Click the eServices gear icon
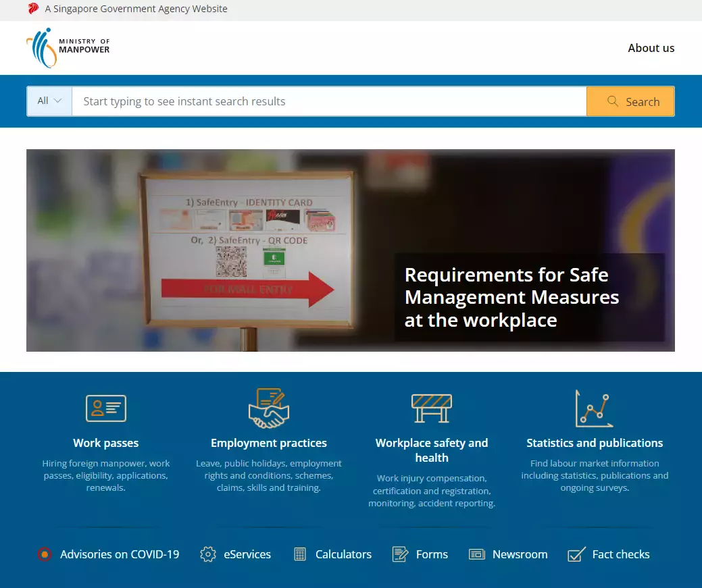 pos(208,554)
